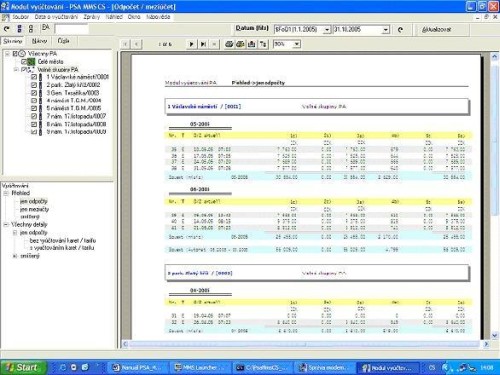Click refresh icon beside date field
The image size is (500, 375).
tap(401, 30)
